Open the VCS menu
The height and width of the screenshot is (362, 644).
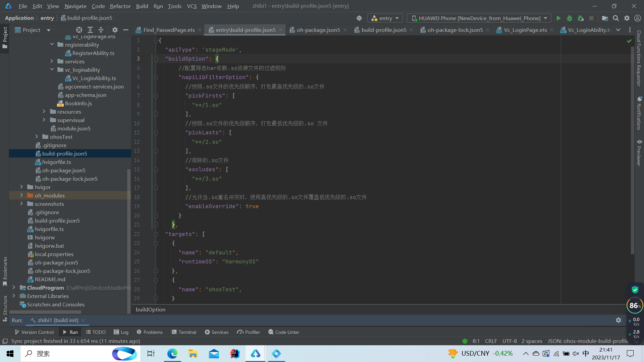tap(192, 6)
